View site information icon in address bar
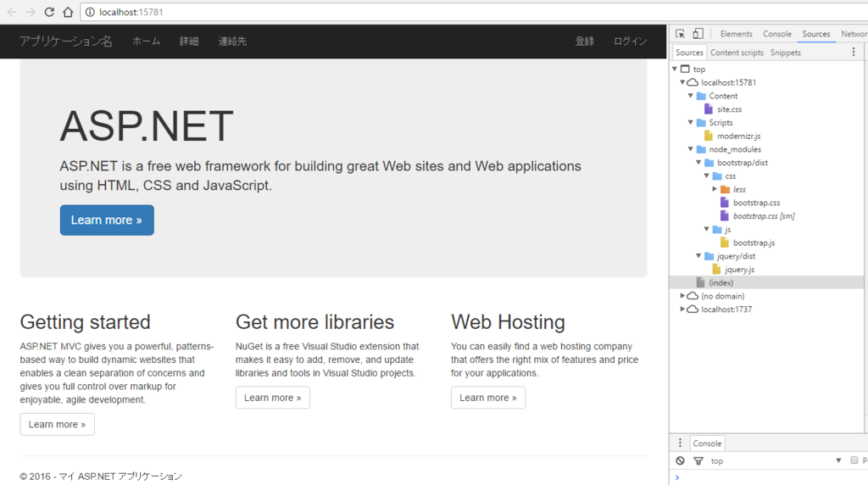The width and height of the screenshot is (868, 485). (90, 12)
